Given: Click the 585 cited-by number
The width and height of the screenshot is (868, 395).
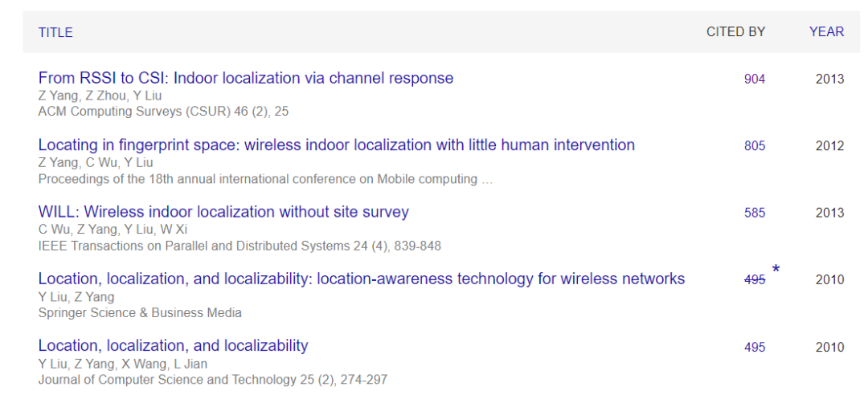Looking at the screenshot, I should click(755, 213).
